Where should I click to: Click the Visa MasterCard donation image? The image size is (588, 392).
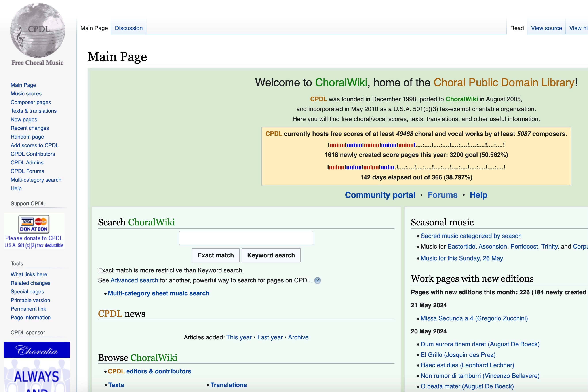coord(34,224)
